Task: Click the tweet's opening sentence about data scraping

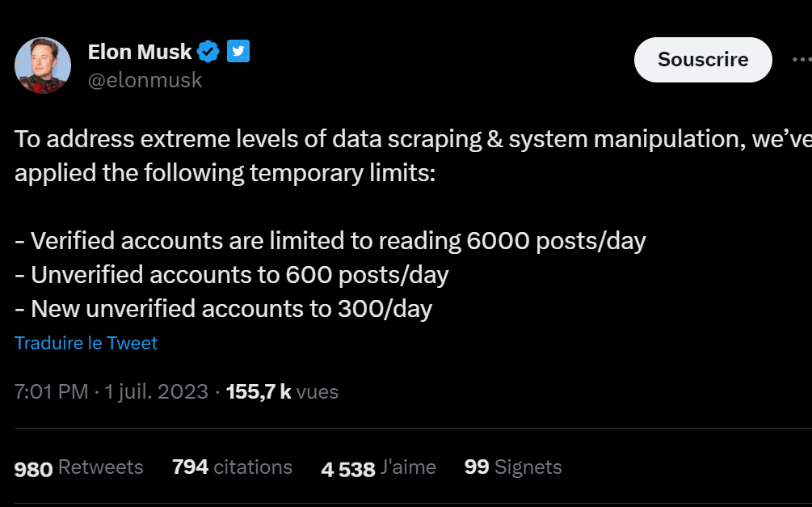Action: [413, 139]
